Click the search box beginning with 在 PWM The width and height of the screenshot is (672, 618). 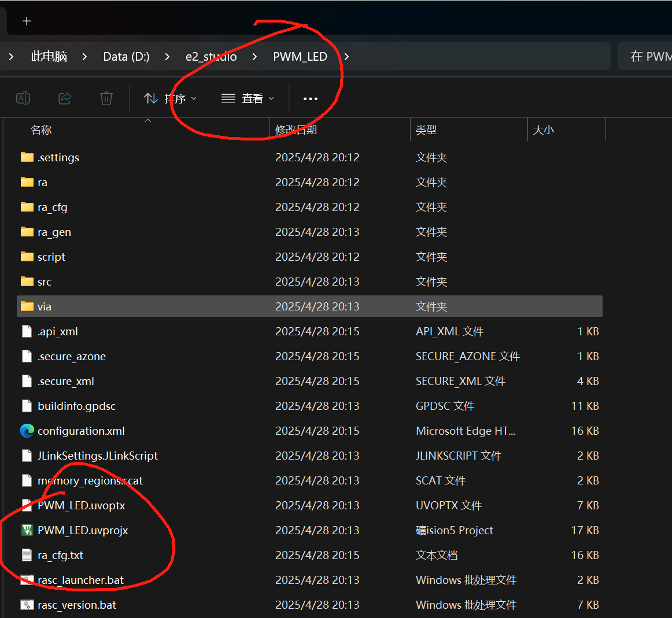click(645, 56)
